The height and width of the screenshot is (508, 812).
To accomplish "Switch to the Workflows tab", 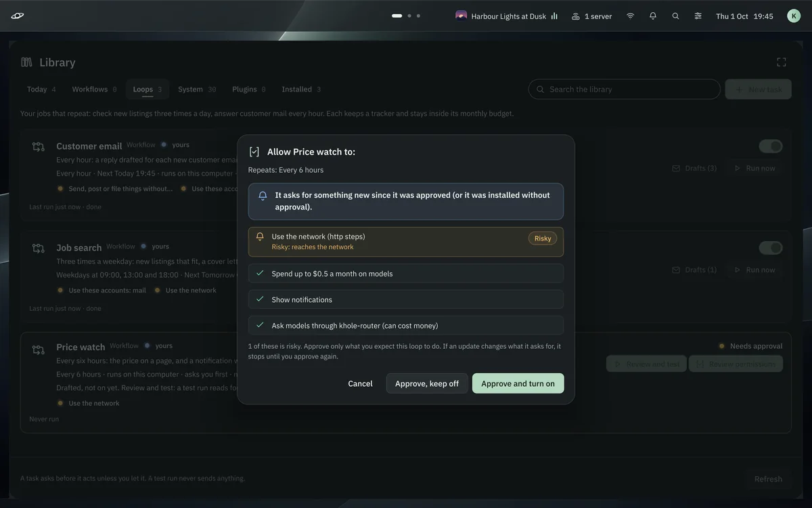I will pyautogui.click(x=94, y=89).
